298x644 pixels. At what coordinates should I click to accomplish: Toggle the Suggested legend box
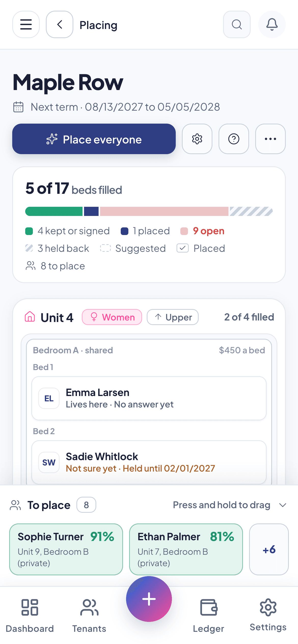pyautogui.click(x=105, y=248)
